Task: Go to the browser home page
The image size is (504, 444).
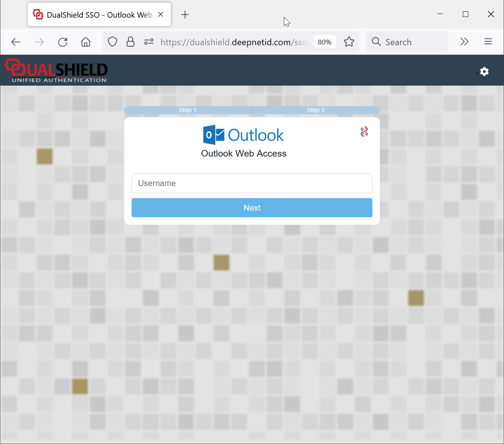Action: coord(86,42)
